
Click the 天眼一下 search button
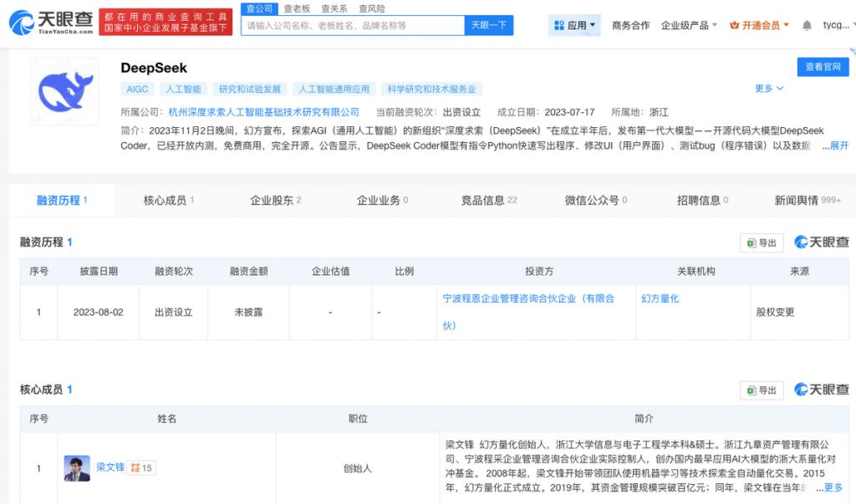(x=489, y=25)
